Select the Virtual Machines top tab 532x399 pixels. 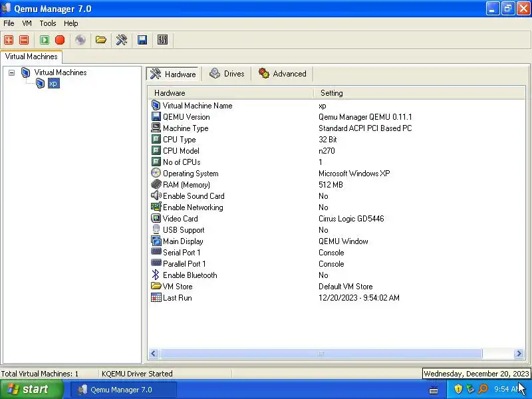[x=31, y=57]
